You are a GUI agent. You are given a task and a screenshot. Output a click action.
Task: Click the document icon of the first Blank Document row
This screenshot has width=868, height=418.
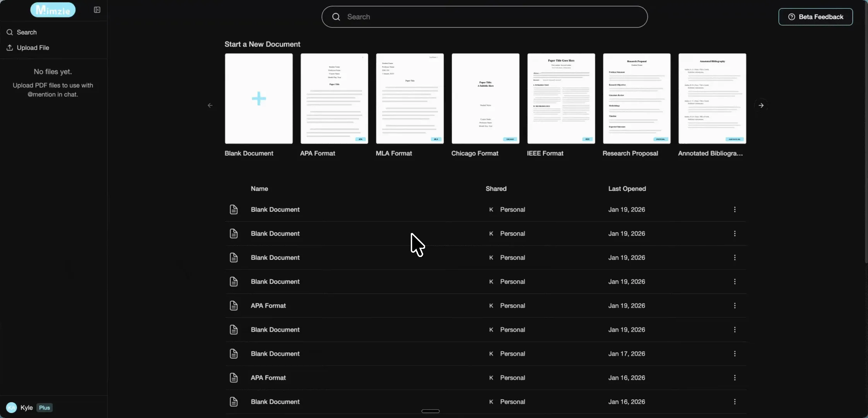click(x=234, y=209)
